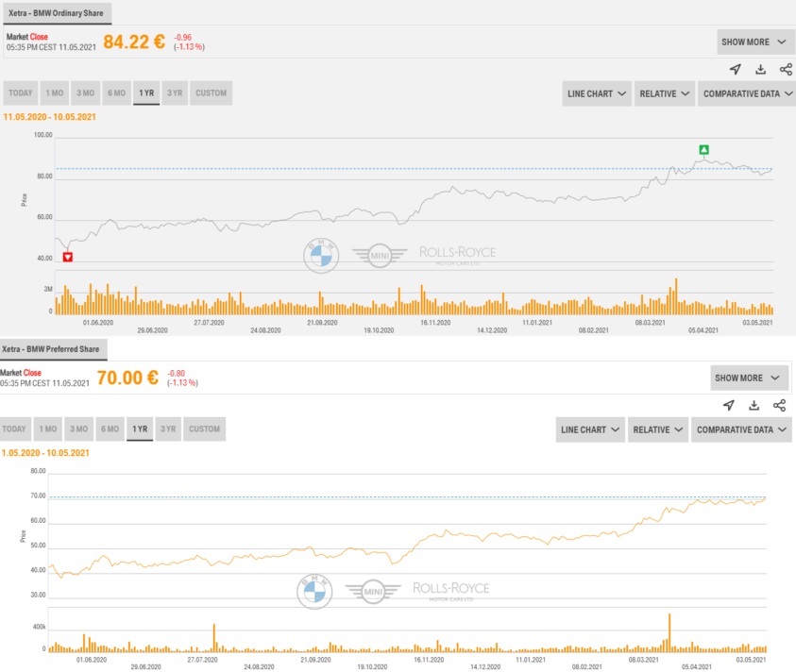Click the download icon in the Preferred Share panel

(x=754, y=405)
